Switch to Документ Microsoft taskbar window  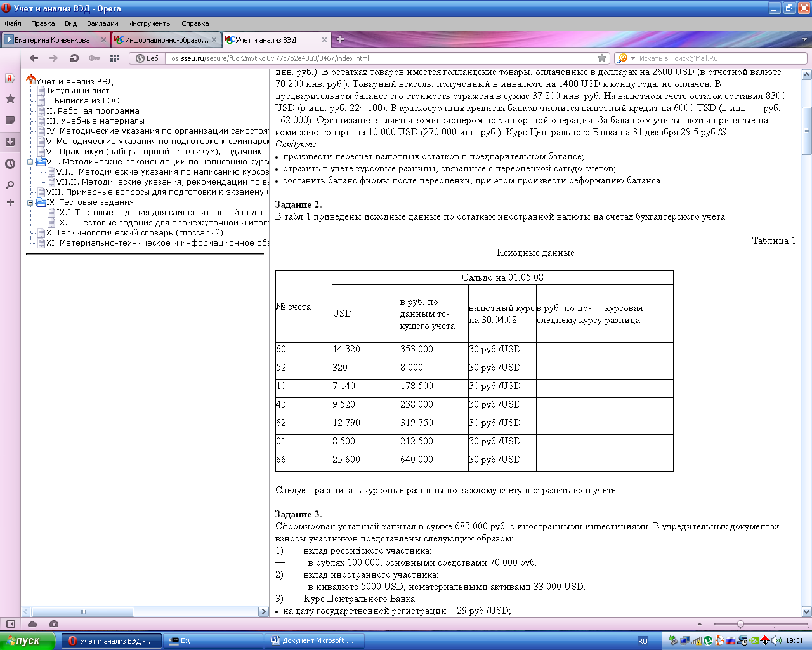point(315,641)
